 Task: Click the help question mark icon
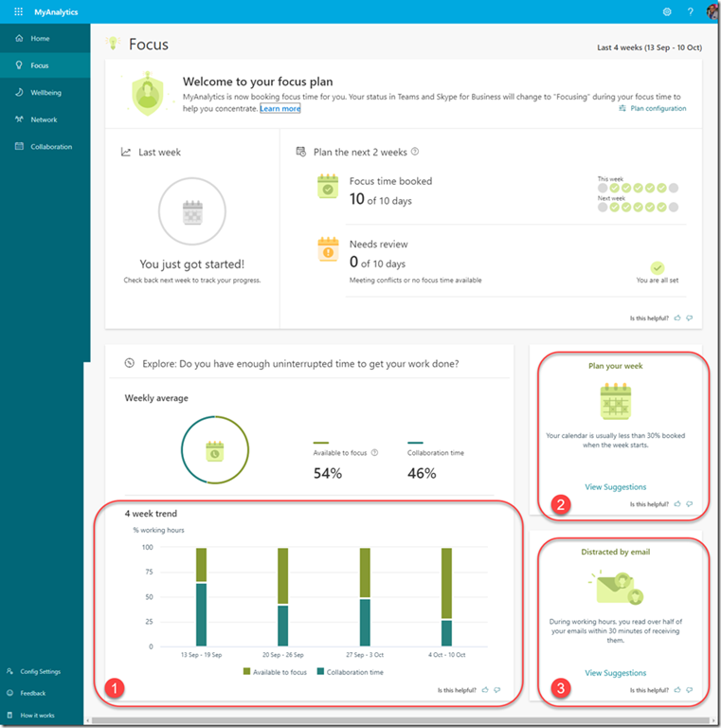click(x=690, y=11)
